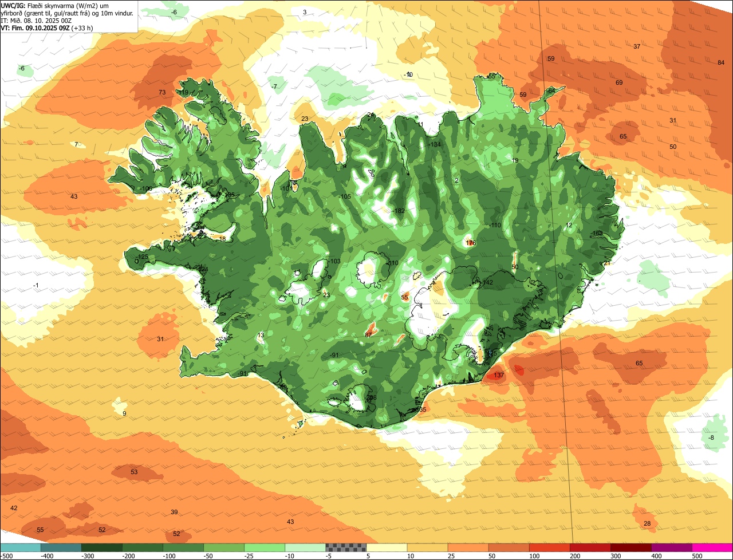This screenshot has width=733, height=560.
Task: Click the value -1 on the map
Action: [36, 285]
